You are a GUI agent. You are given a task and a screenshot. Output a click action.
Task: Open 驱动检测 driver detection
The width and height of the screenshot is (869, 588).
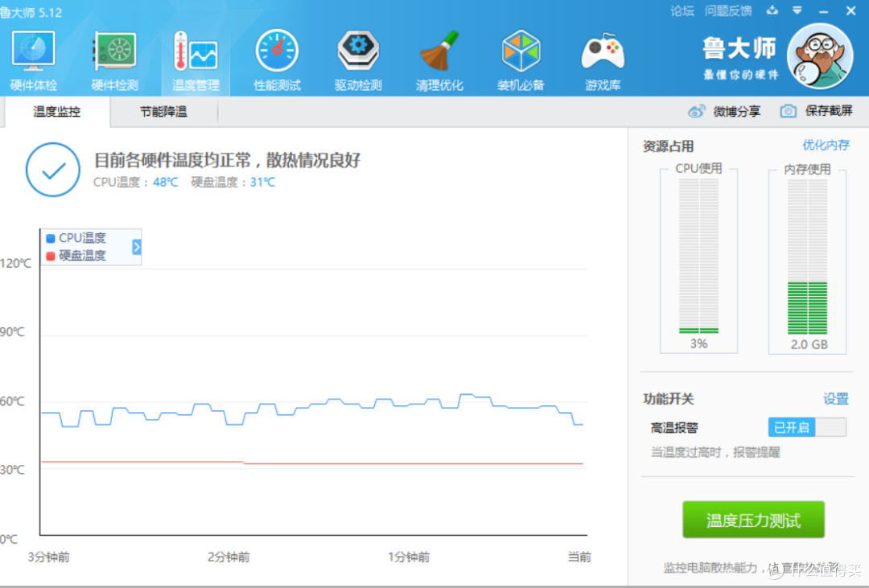tap(358, 60)
